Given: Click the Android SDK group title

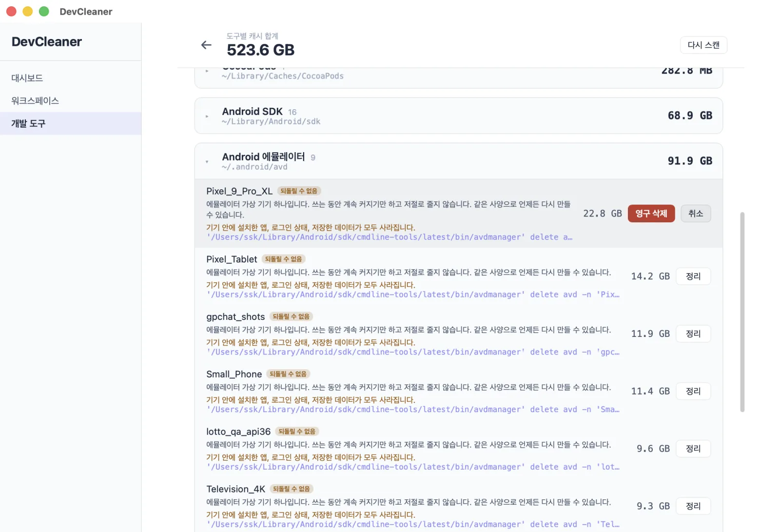Looking at the screenshot, I should pos(252,112).
